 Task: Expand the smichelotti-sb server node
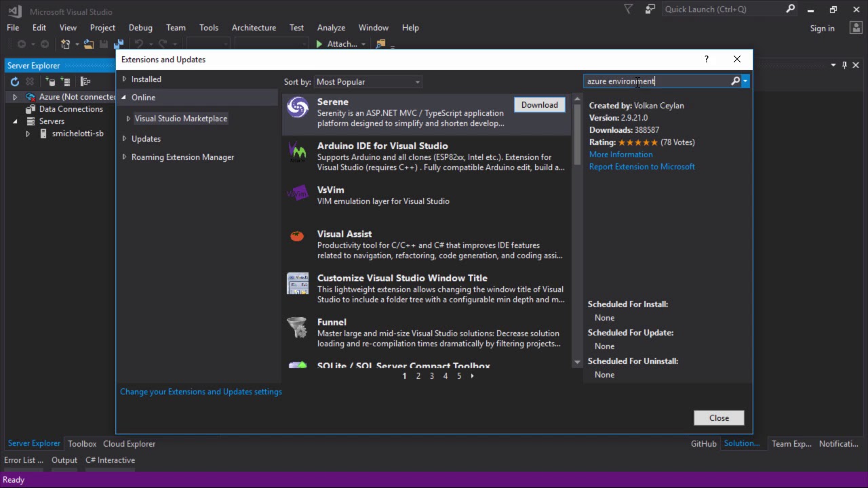pyautogui.click(x=28, y=134)
